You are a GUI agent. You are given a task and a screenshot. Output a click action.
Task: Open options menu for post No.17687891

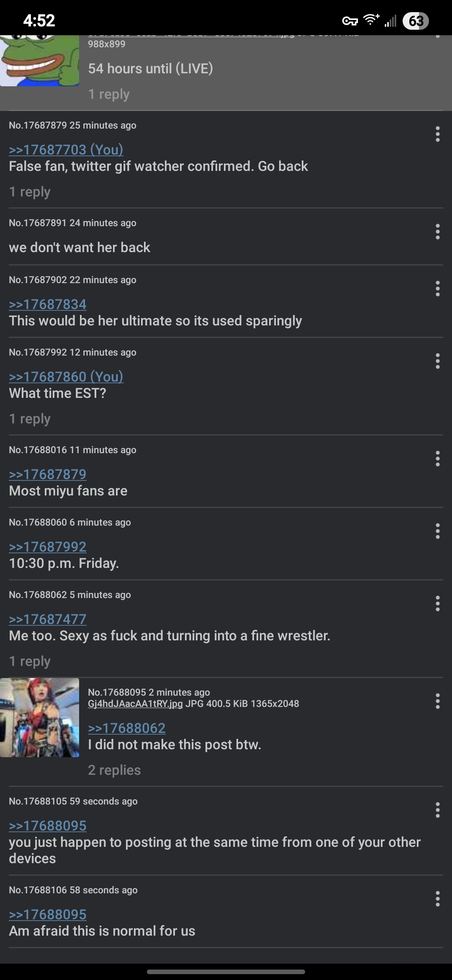pos(437,232)
